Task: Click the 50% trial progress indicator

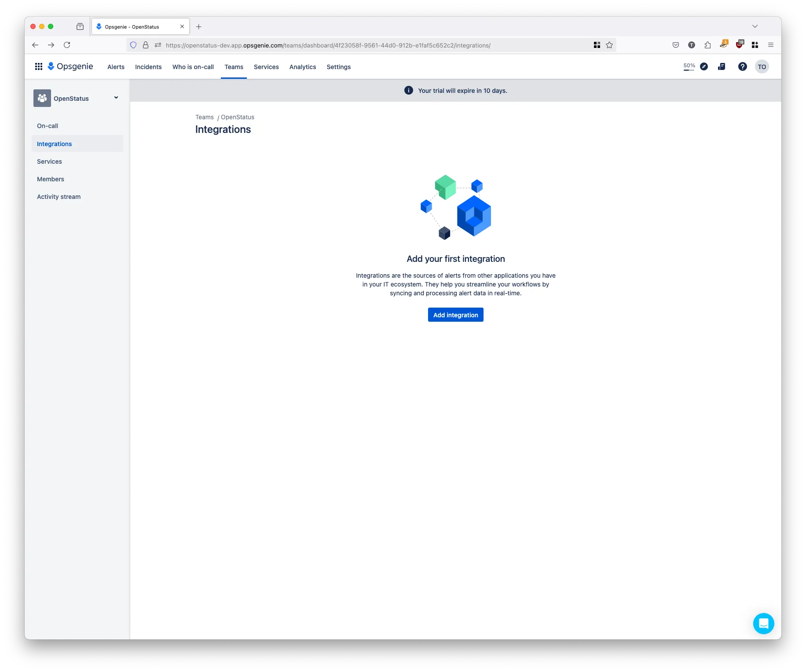Action: tap(689, 66)
